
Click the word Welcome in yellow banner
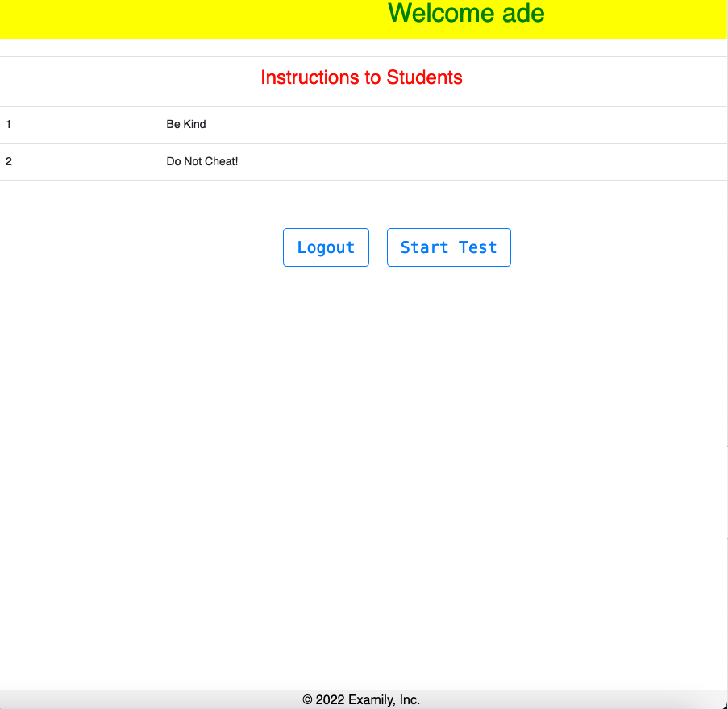pyautogui.click(x=441, y=14)
